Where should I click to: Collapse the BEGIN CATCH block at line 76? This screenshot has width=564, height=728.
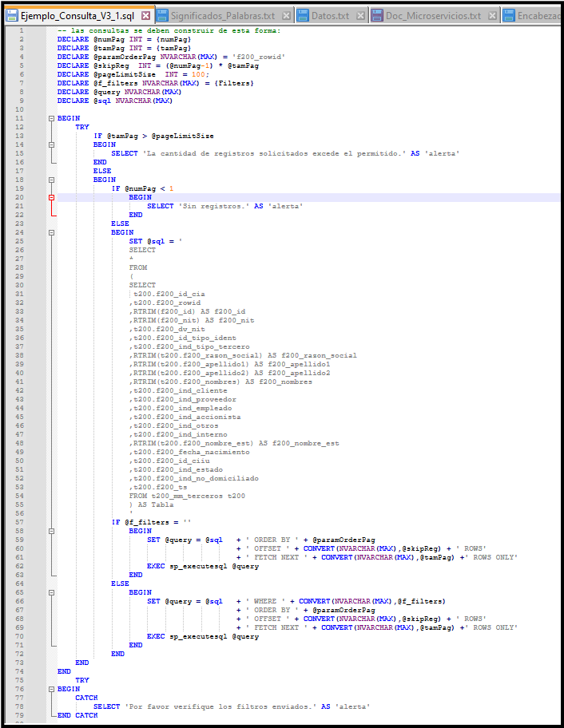tap(52, 689)
